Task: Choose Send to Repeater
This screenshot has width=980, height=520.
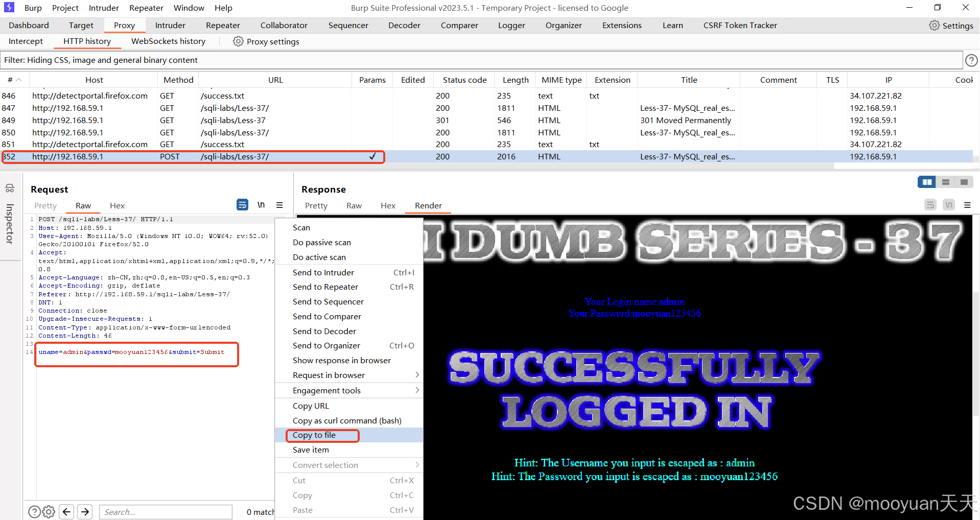Action: pyautogui.click(x=349, y=287)
